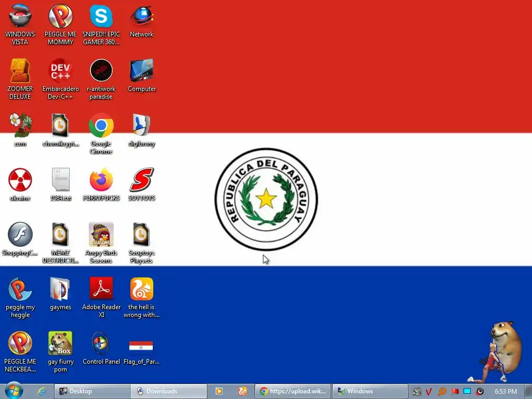Click the red V tray icon
This screenshot has height=399, width=532.
429,392
